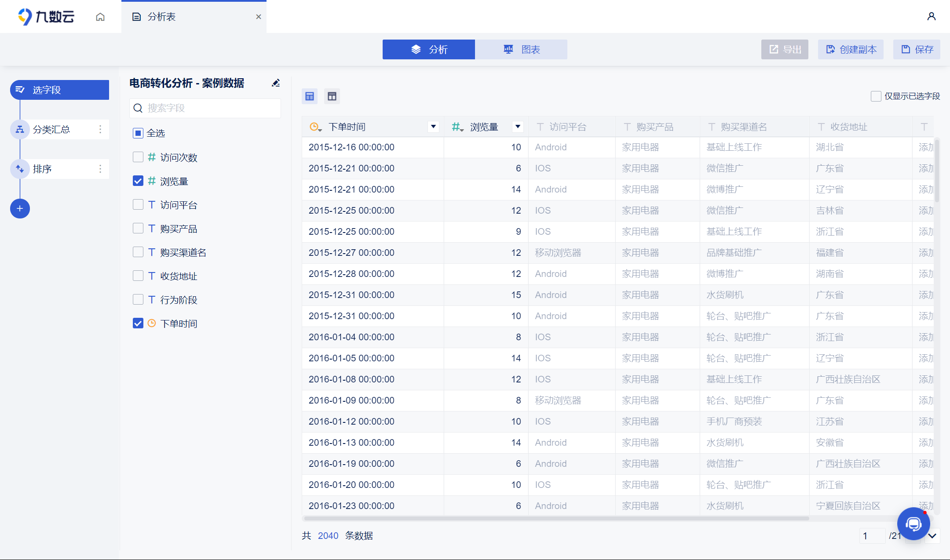Enable 仅显示已选字段 checkbox

[x=876, y=96]
